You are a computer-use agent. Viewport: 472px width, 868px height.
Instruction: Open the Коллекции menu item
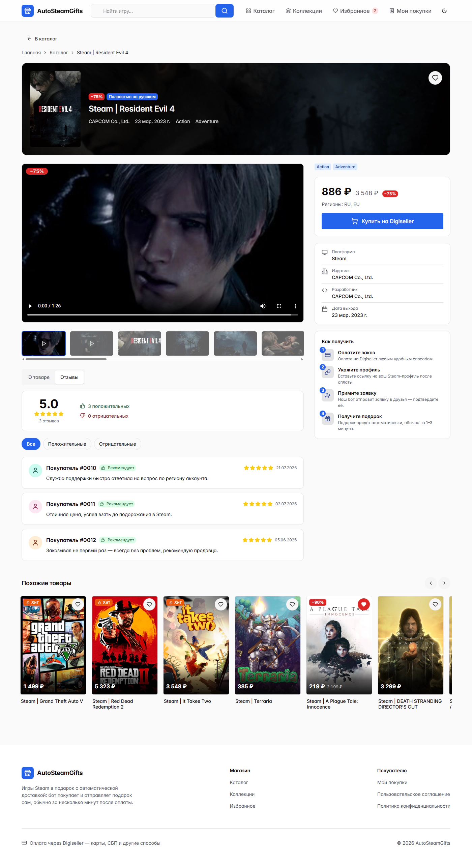click(304, 11)
